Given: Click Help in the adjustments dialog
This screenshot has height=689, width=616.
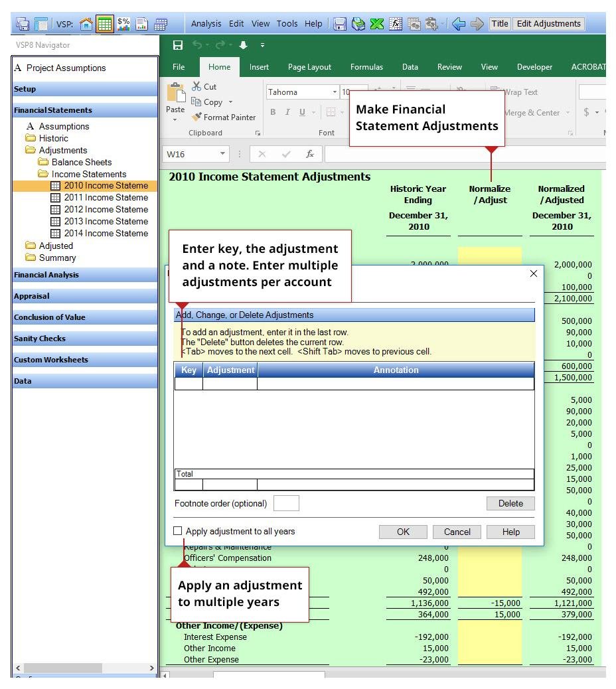Looking at the screenshot, I should tap(511, 532).
